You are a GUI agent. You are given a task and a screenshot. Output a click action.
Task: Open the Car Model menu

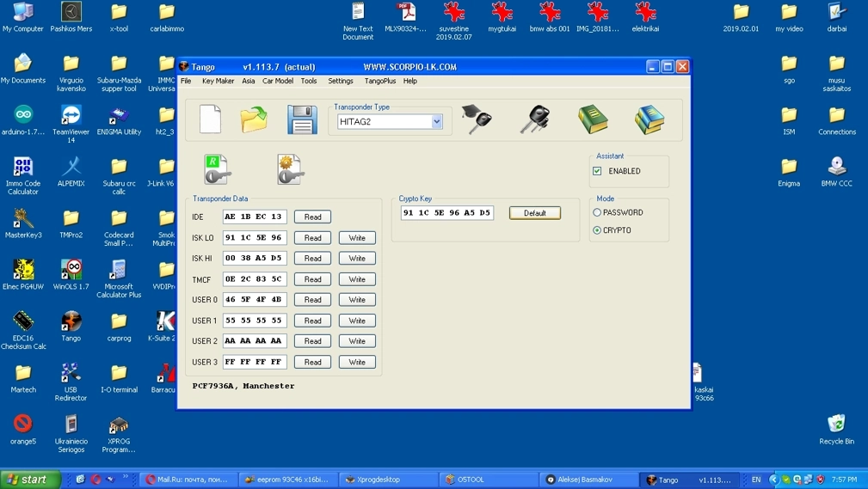[x=278, y=81]
